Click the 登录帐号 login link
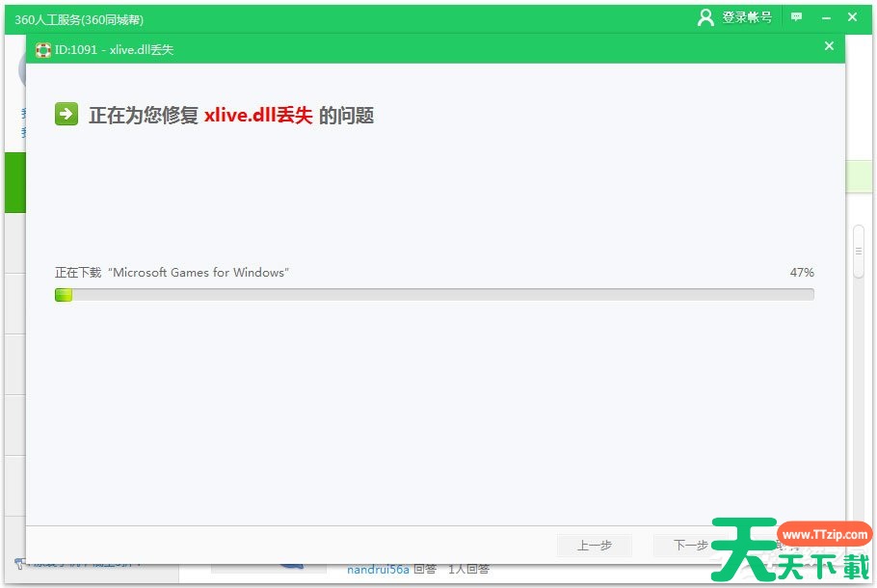 tap(747, 17)
